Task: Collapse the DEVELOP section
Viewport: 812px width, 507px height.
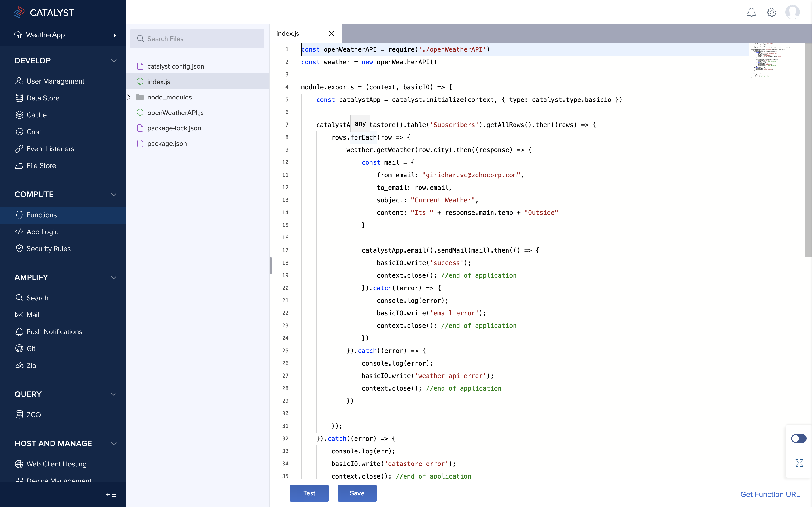Action: [x=114, y=61]
